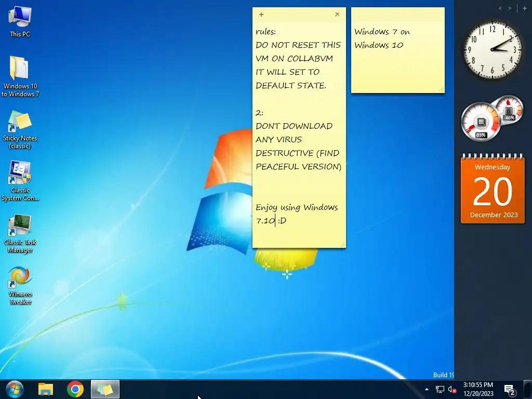Click the CPU meter gadget dial
Viewport: 532px width, 399px height.
tap(481, 122)
